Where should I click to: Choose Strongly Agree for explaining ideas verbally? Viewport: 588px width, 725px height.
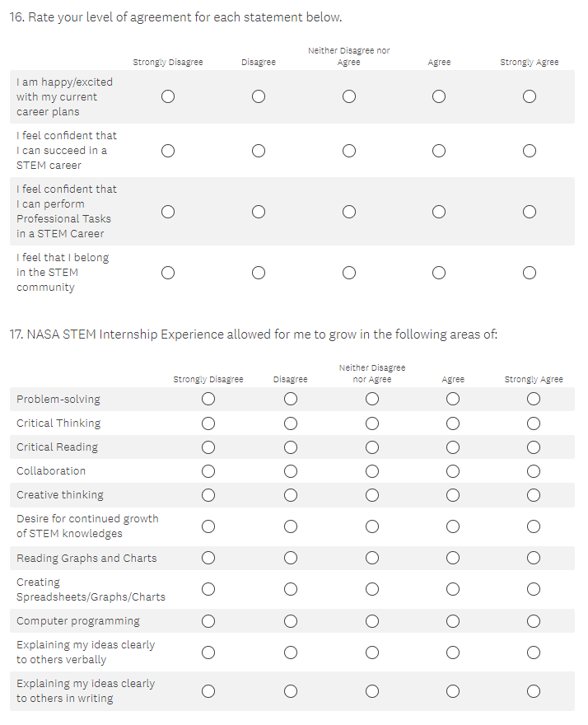coord(534,652)
